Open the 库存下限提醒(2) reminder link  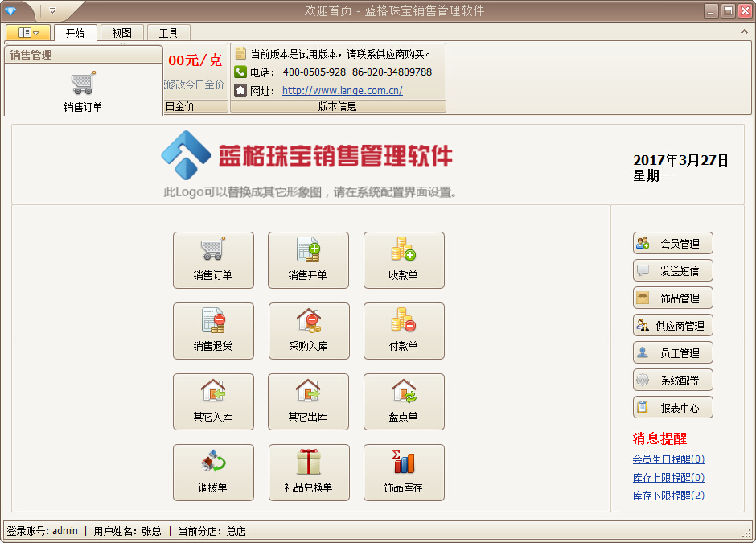668,496
